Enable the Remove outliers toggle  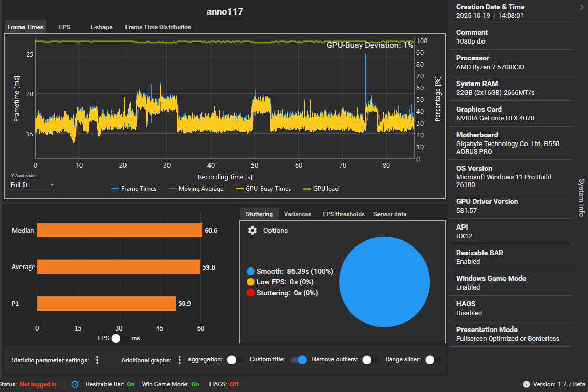[370, 360]
